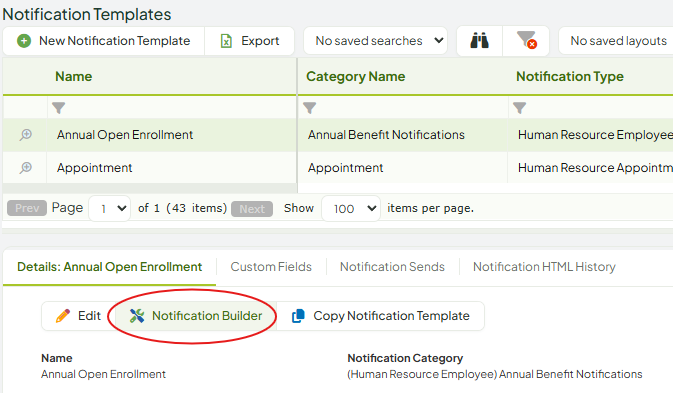Open the Notification HTML History tab

[x=544, y=267]
